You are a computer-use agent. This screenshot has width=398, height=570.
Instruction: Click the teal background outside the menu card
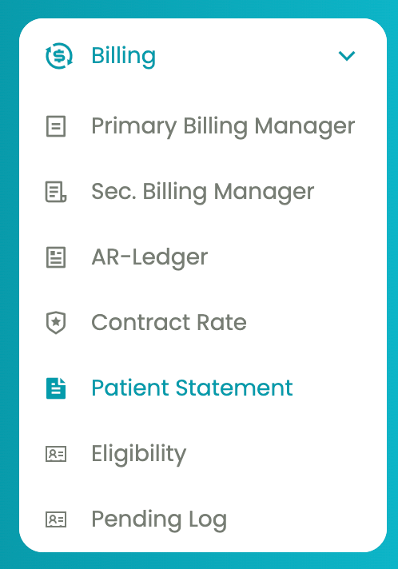point(9,284)
